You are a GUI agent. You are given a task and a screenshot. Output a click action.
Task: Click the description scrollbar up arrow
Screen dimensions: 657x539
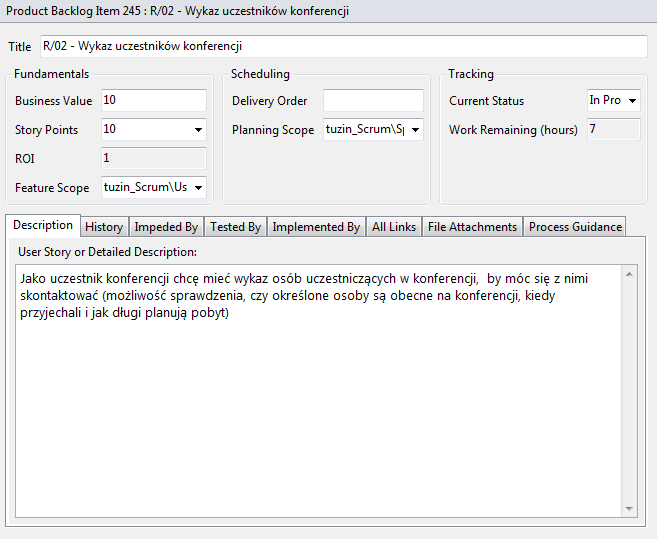pos(629,274)
